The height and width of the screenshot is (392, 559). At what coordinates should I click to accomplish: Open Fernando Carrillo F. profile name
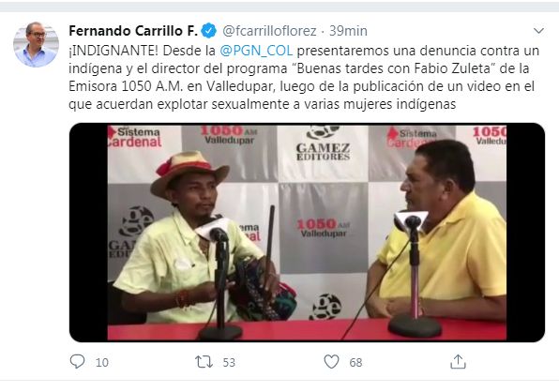(x=133, y=31)
